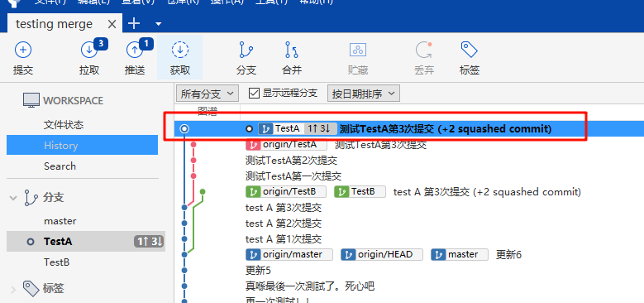Click the 丢弃 (Discard) toolbar icon
644x303 pixels.
click(424, 50)
